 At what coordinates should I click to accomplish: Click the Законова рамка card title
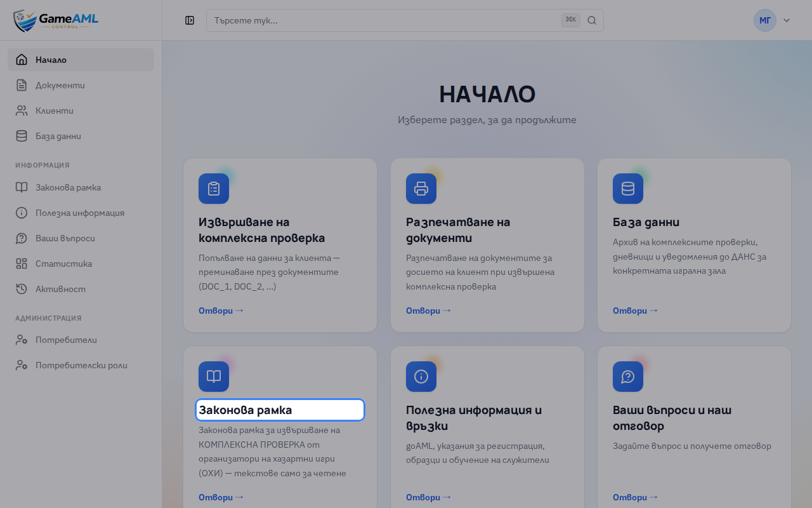(246, 410)
